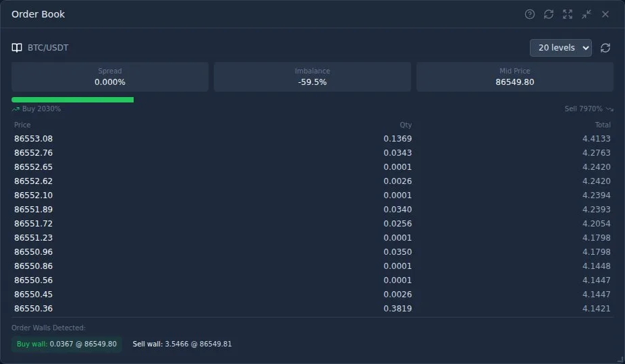625x364 pixels.
Task: Select the Imbalance -59.5% card
Action: tap(312, 76)
